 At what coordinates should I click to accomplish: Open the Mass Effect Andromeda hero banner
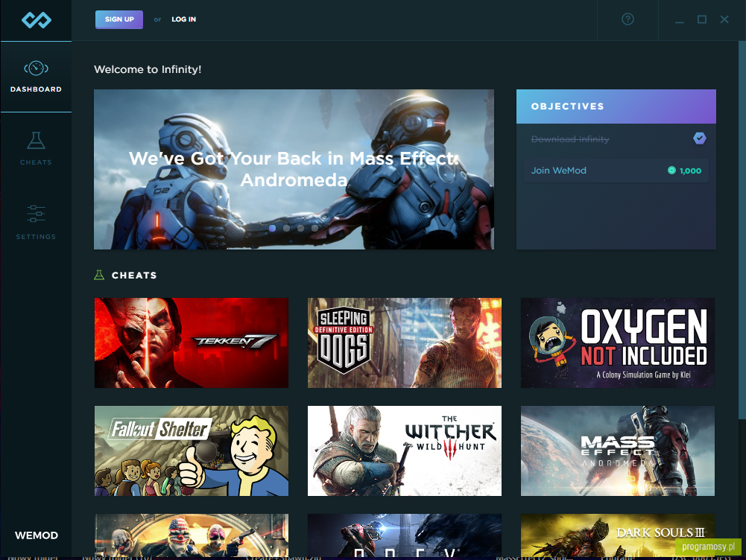[x=294, y=169]
